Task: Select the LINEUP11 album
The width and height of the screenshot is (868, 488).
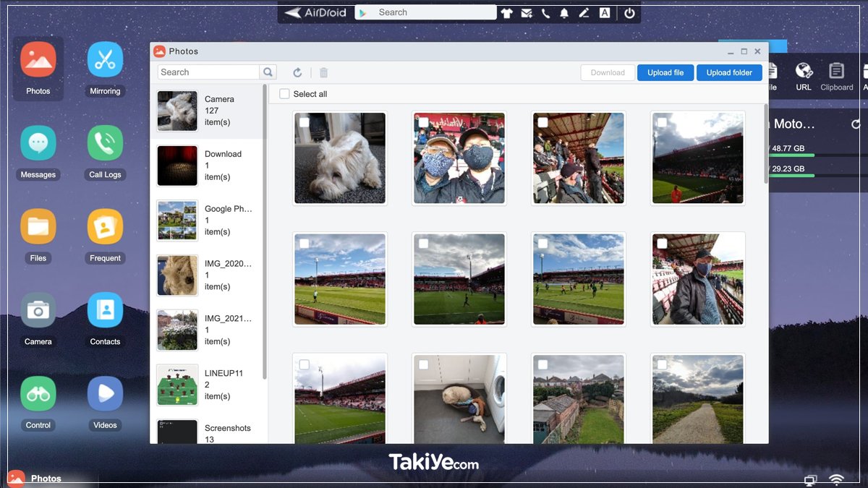Action: point(207,385)
